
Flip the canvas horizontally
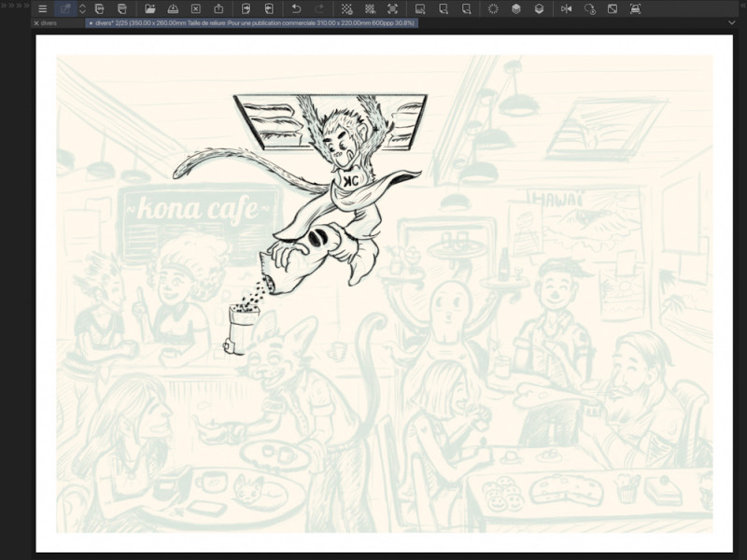tap(566, 8)
